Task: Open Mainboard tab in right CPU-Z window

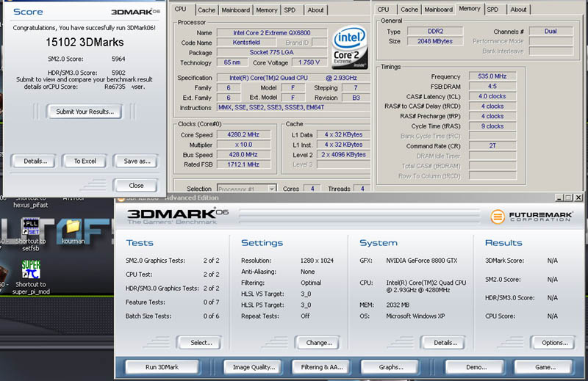Action: tap(438, 10)
